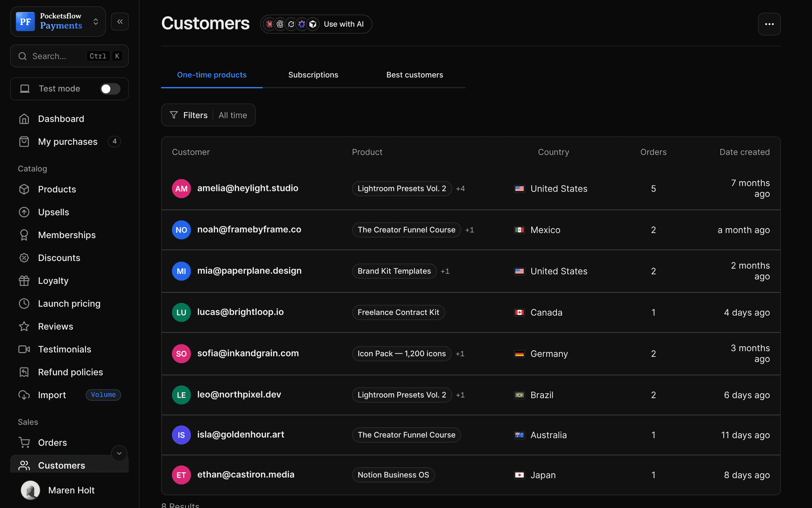Screen dimensions: 812x508
Task: Switch to the One-time products tab
Action: click(212, 75)
